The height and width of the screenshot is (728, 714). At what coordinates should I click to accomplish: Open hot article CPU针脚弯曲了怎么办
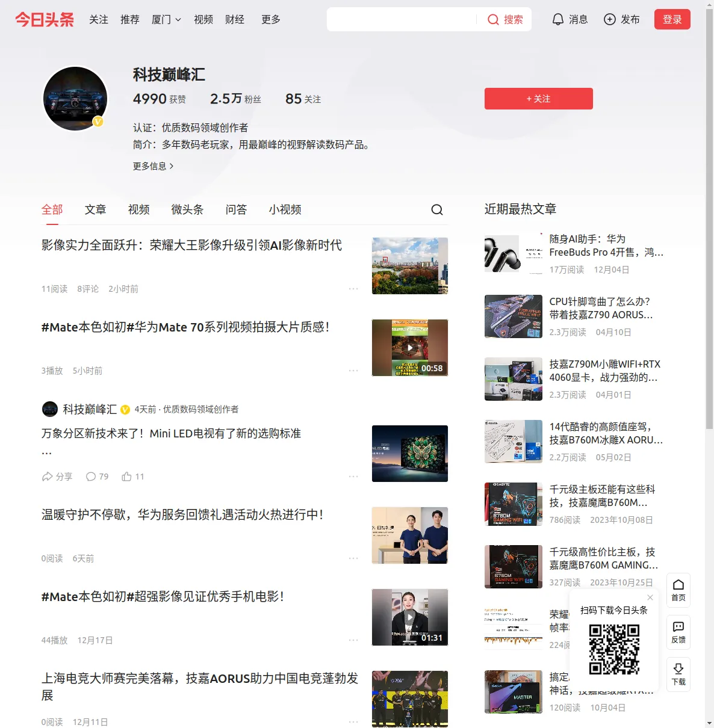pos(601,308)
